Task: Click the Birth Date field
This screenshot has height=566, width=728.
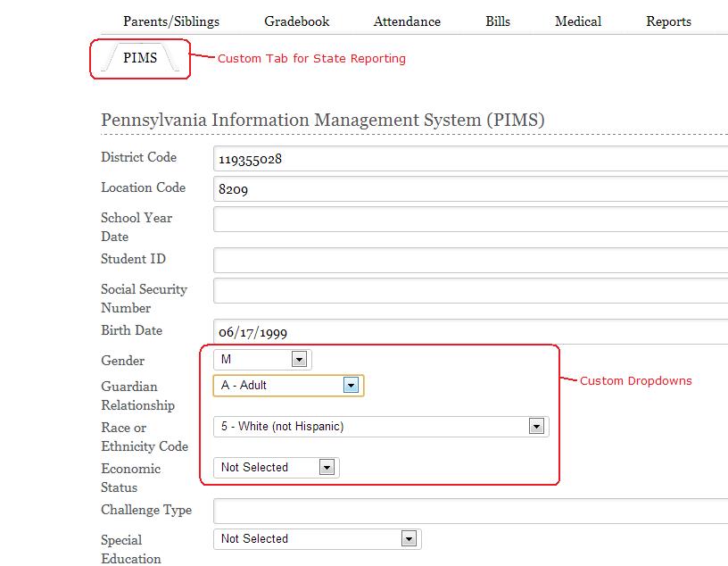Action: point(470,332)
